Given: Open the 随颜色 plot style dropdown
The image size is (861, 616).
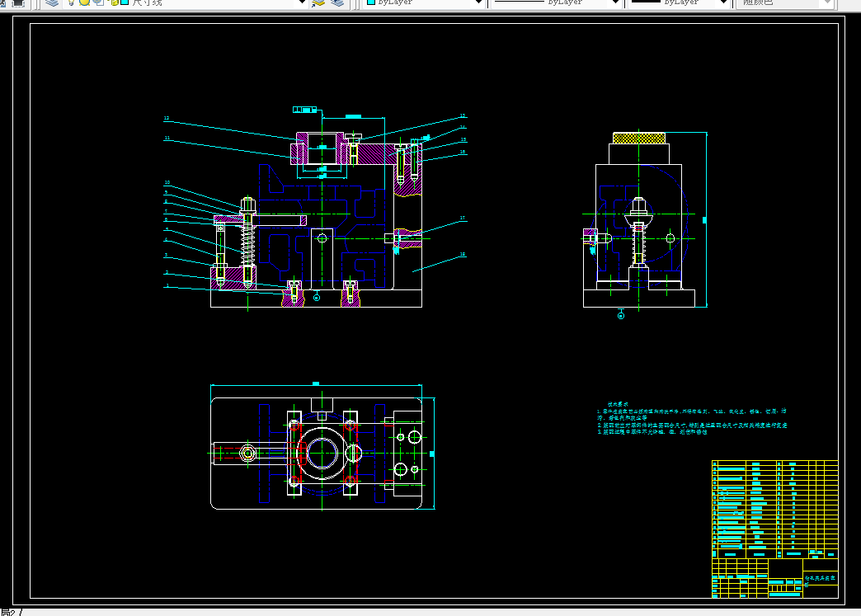Looking at the screenshot, I should click(827, 2).
